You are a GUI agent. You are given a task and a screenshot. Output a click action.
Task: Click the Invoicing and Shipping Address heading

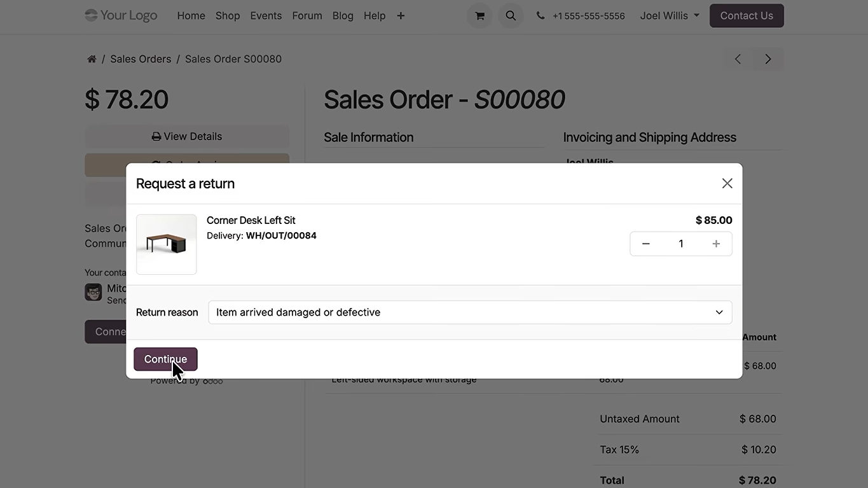coord(650,137)
